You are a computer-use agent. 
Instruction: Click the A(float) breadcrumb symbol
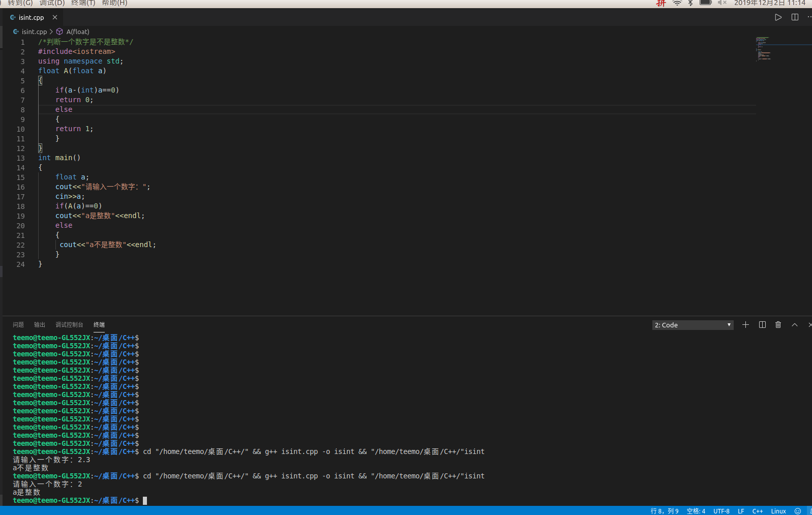(x=78, y=32)
